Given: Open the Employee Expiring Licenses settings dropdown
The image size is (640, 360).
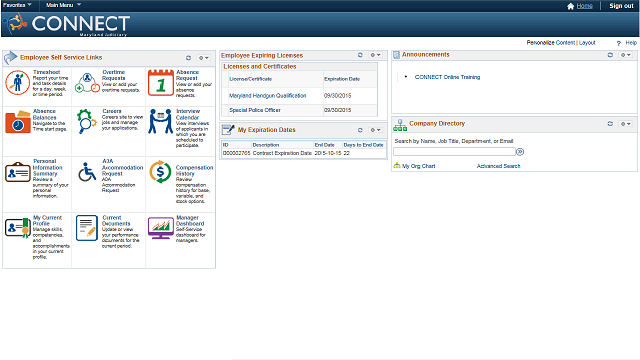Looking at the screenshot, I should tap(375, 55).
